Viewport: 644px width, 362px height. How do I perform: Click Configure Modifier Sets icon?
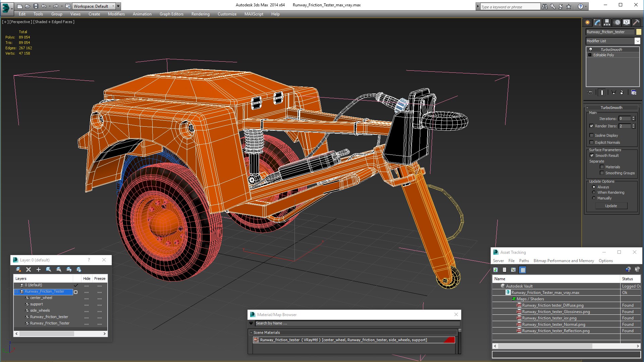[x=634, y=93]
